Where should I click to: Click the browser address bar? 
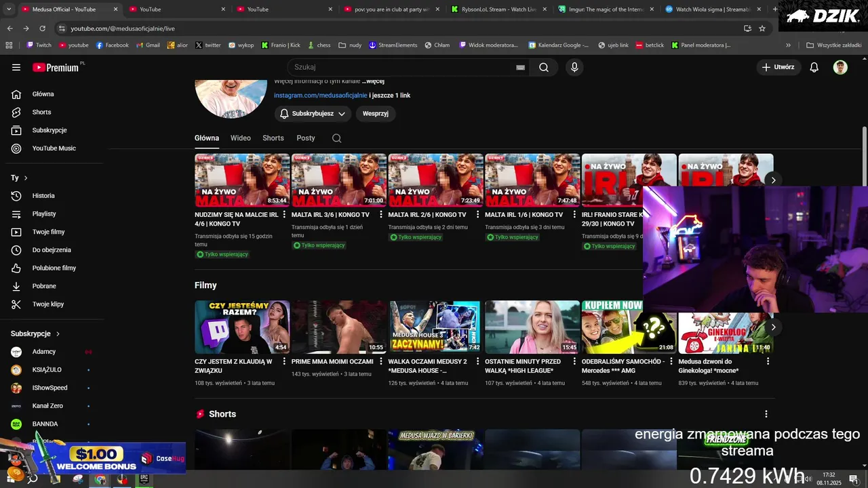click(x=400, y=28)
